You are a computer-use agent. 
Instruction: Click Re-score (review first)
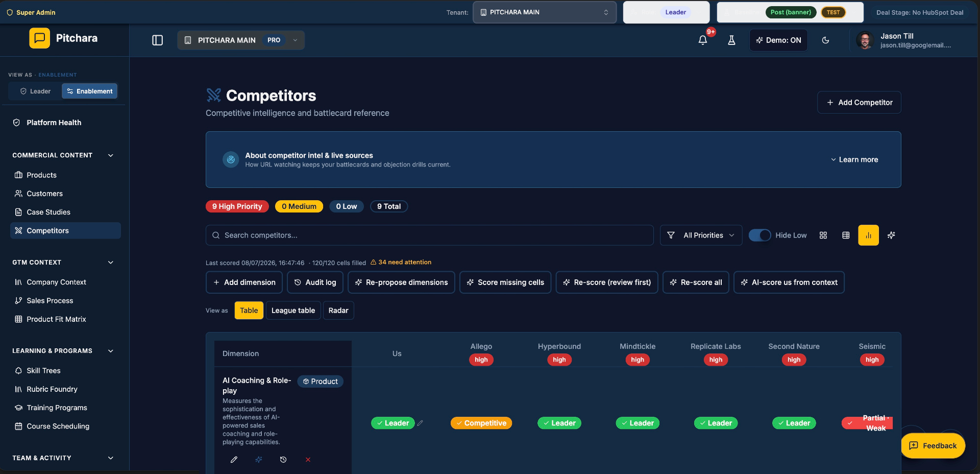coord(607,282)
